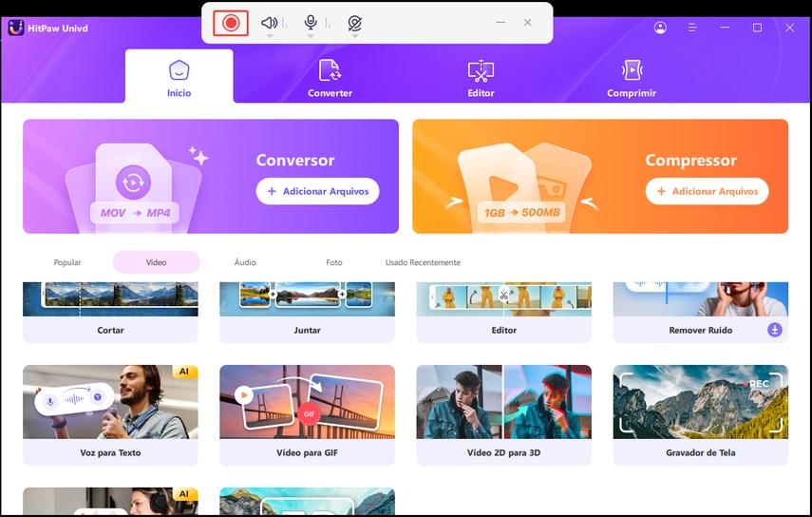Switch to the Comprimir tab

coord(632,78)
